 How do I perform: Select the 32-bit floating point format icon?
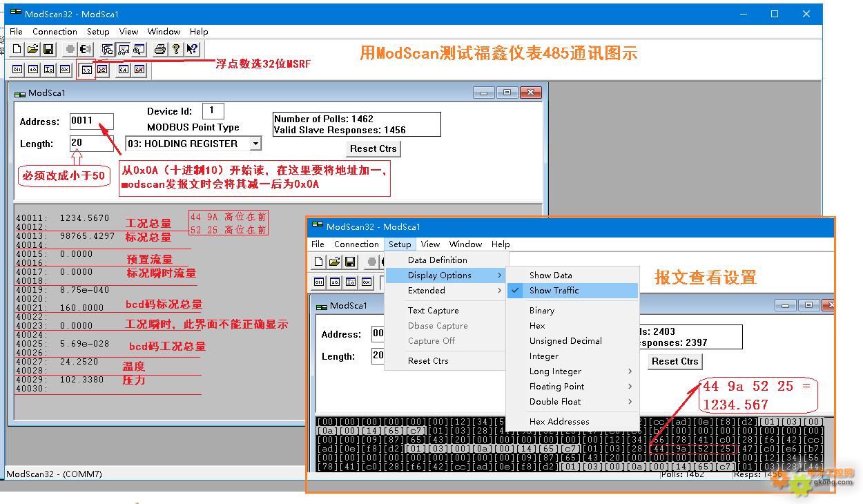(86, 69)
